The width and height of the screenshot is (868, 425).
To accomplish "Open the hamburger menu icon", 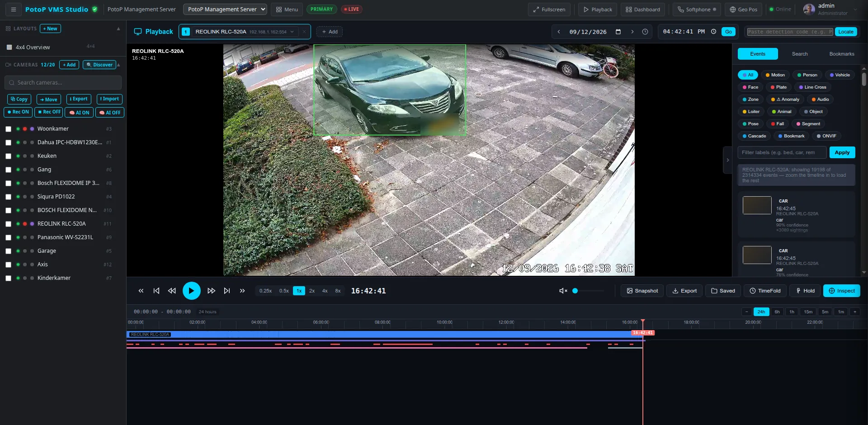I will point(14,9).
